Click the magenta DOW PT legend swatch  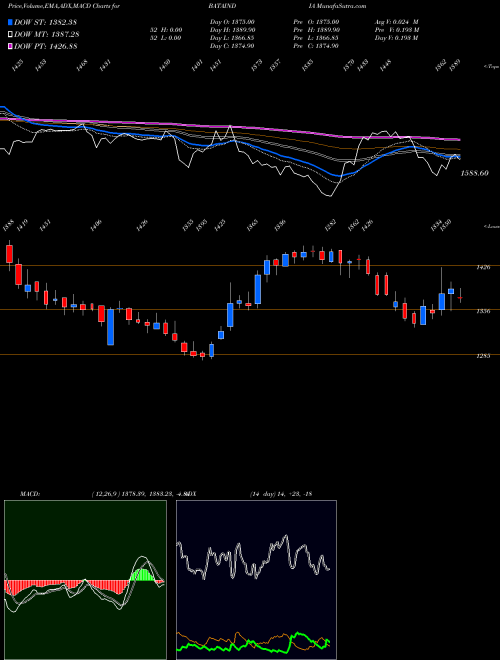(11, 46)
